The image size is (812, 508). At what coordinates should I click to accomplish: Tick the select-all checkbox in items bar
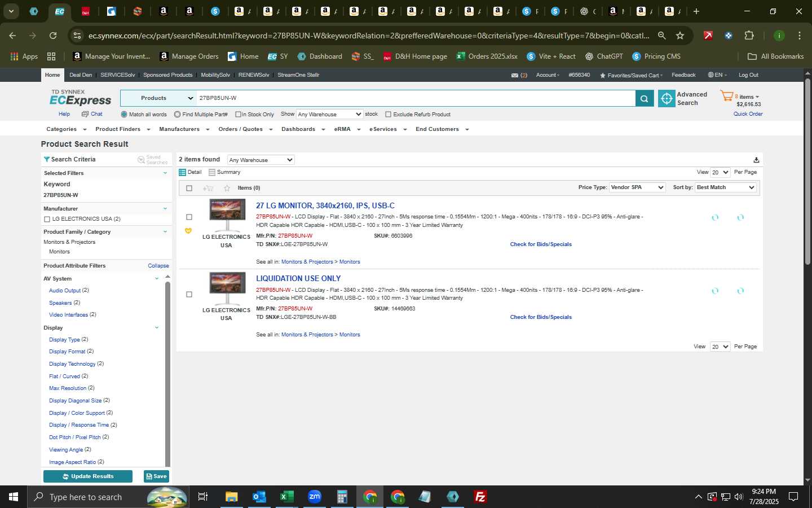click(189, 188)
